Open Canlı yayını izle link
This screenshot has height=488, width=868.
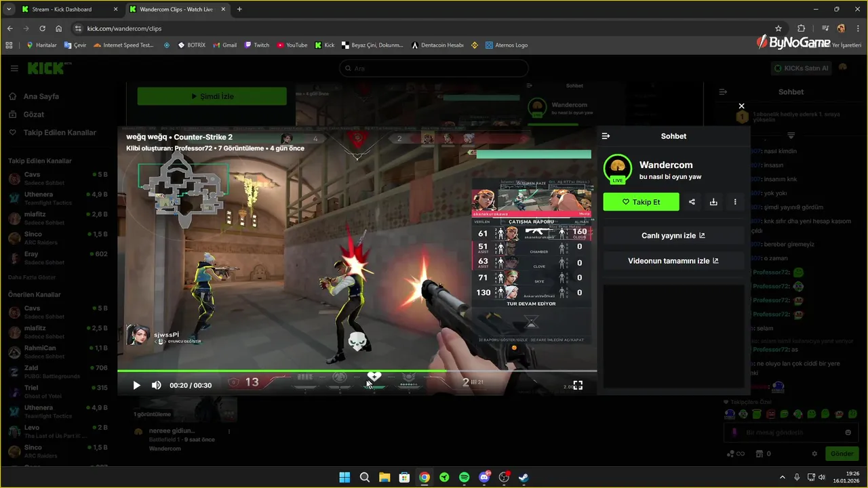(673, 236)
